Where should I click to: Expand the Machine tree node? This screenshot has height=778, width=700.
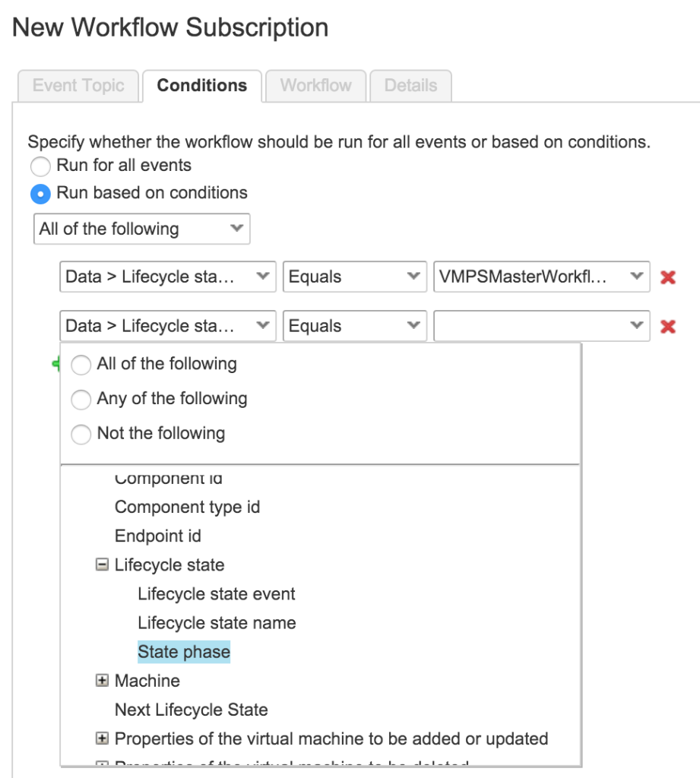(x=102, y=681)
